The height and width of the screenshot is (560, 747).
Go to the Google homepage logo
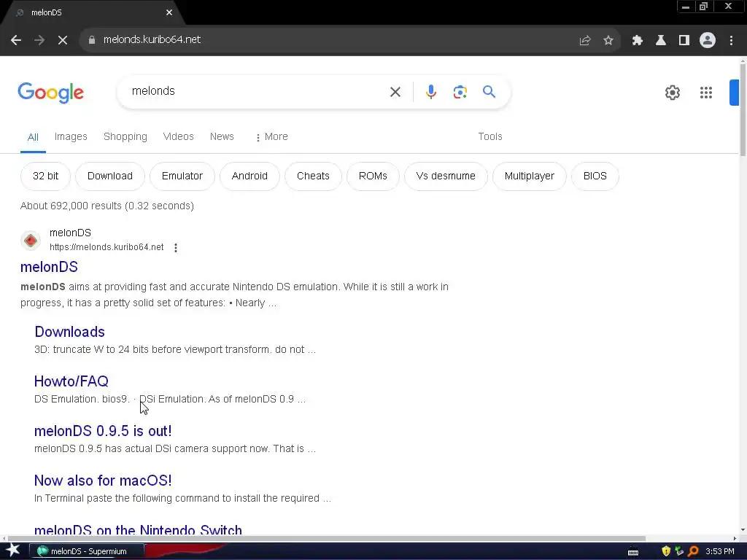pos(51,93)
